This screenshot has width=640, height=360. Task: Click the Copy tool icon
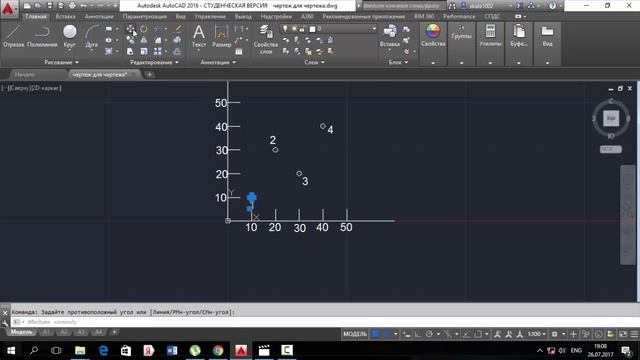click(x=131, y=40)
